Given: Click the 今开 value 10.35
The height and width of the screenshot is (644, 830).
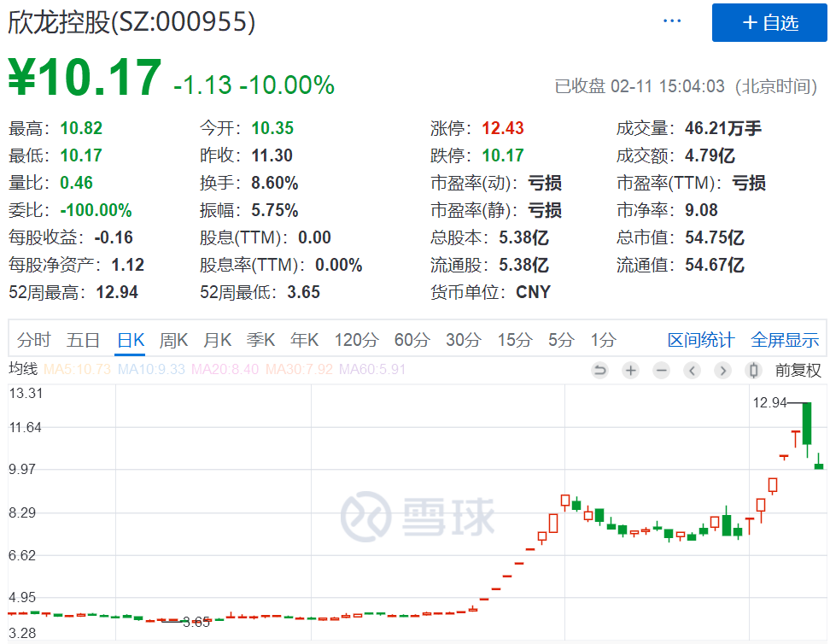Looking at the screenshot, I should point(272,128).
